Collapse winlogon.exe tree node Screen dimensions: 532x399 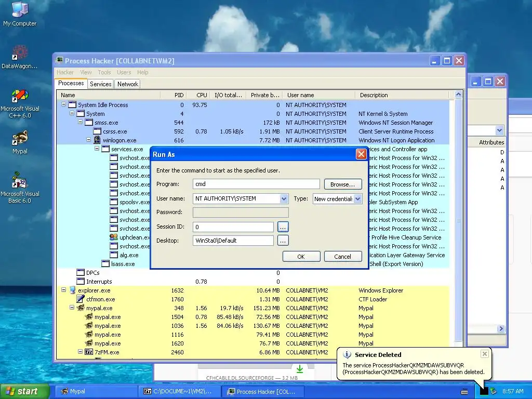[x=88, y=140]
